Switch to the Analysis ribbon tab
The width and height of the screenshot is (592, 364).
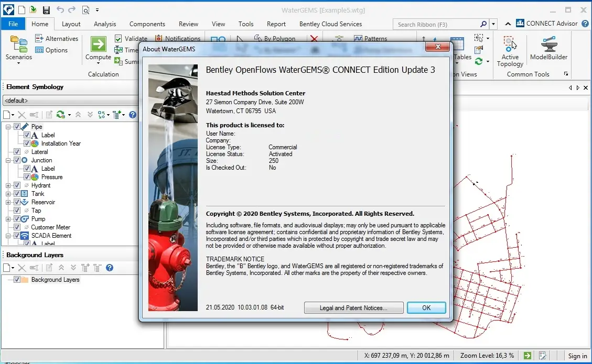[105, 24]
